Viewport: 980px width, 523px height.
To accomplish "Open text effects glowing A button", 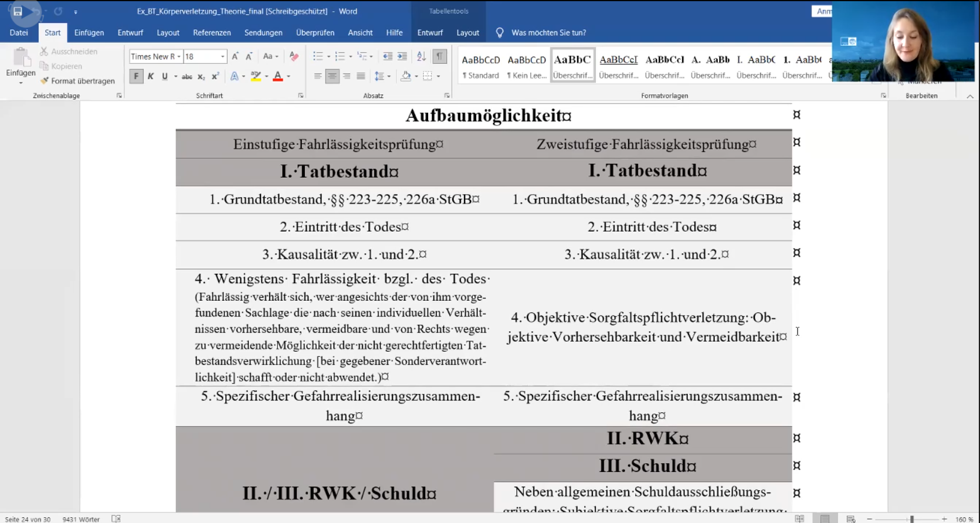I will coord(234,76).
